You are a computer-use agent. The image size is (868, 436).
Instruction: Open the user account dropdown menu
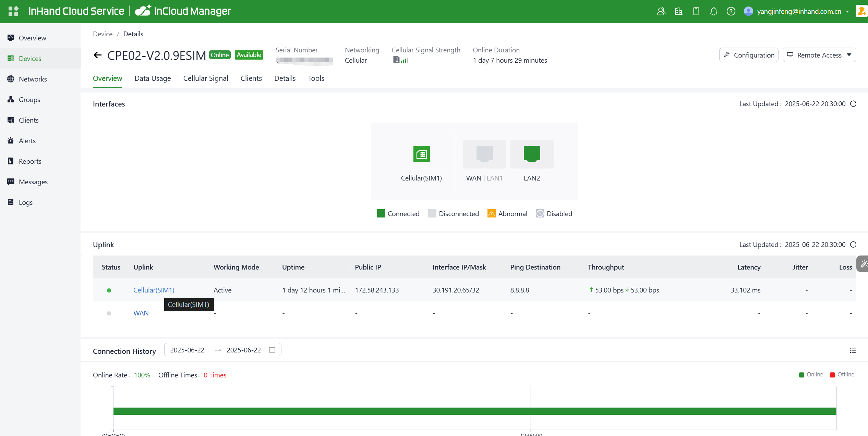[798, 11]
